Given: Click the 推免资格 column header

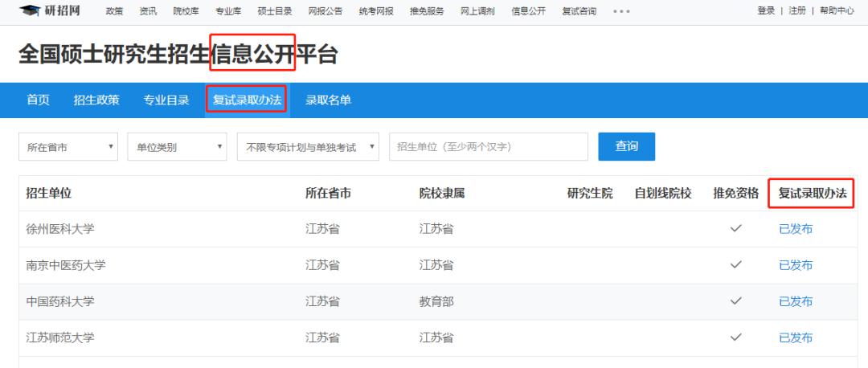Looking at the screenshot, I should click(x=735, y=193).
